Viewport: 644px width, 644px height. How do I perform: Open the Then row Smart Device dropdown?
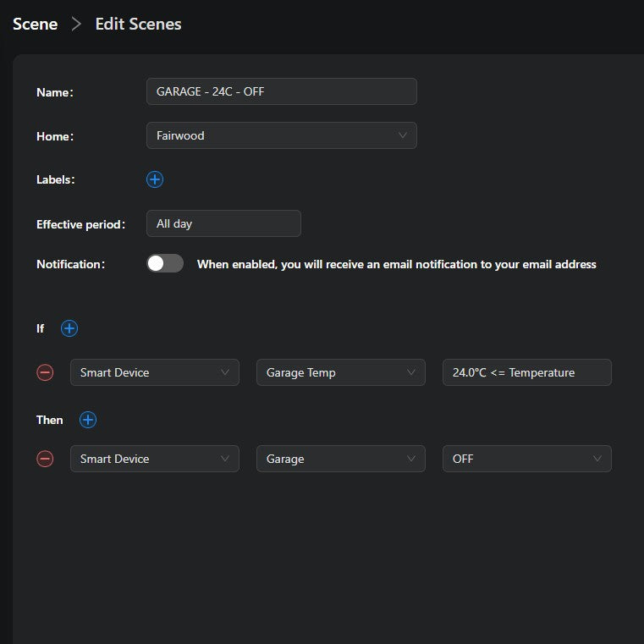coord(155,459)
